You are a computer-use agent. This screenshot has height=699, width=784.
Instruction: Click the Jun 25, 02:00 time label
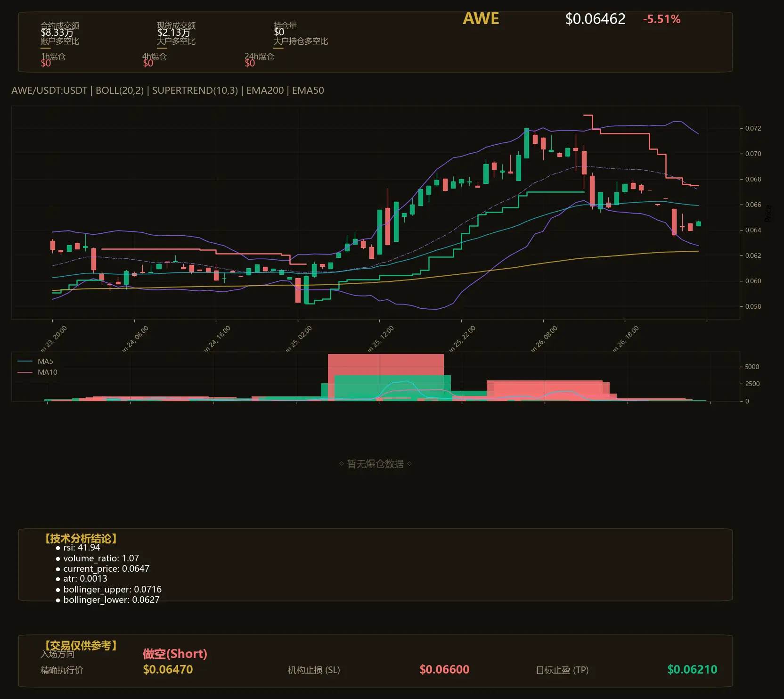click(299, 339)
